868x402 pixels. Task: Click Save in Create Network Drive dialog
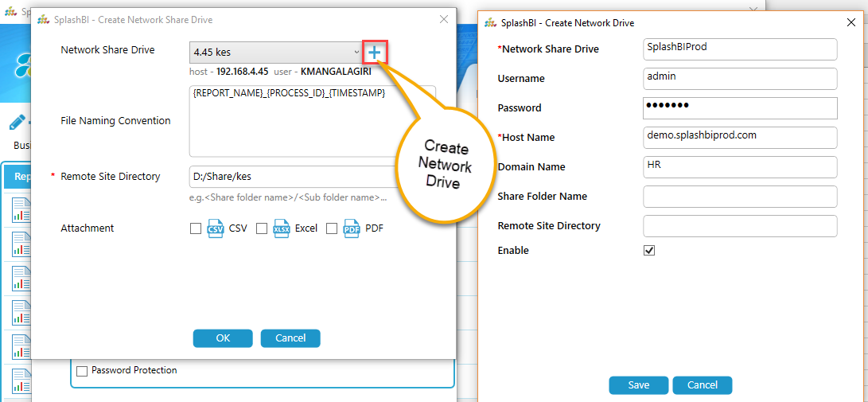coord(638,385)
